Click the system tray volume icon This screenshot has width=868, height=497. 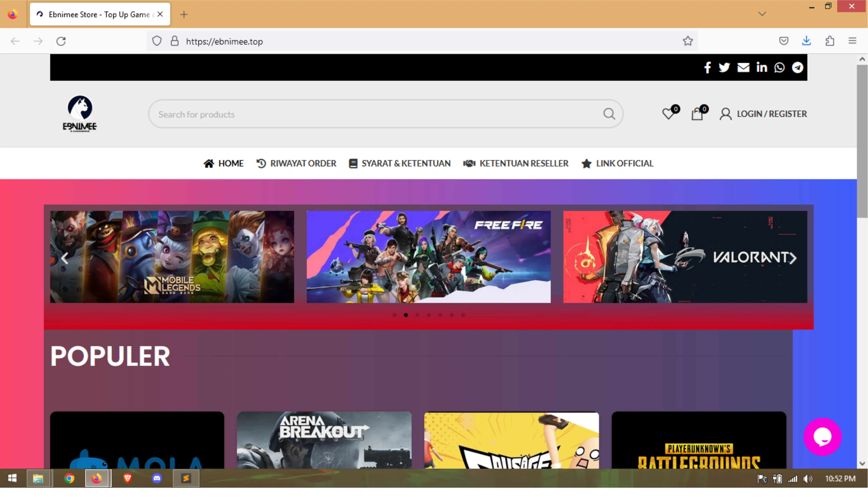(808, 479)
